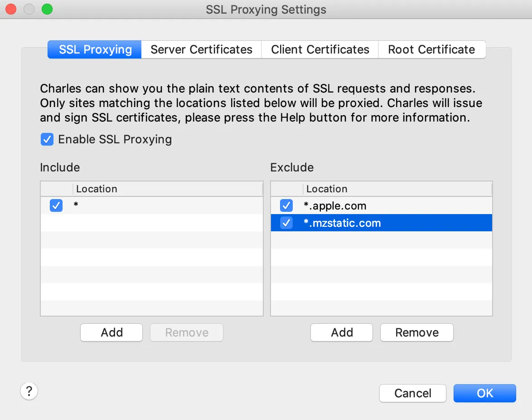
Task: Click the Help question mark button
Action: (x=29, y=391)
